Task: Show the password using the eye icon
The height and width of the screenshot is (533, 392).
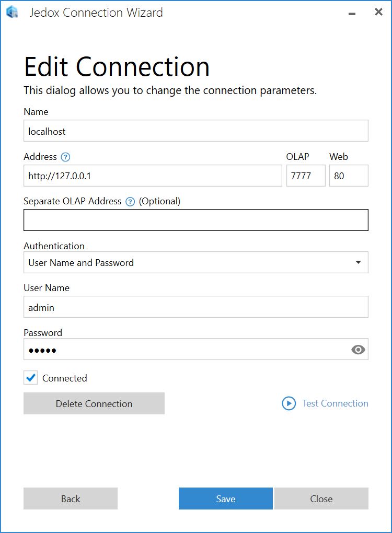Action: point(358,350)
